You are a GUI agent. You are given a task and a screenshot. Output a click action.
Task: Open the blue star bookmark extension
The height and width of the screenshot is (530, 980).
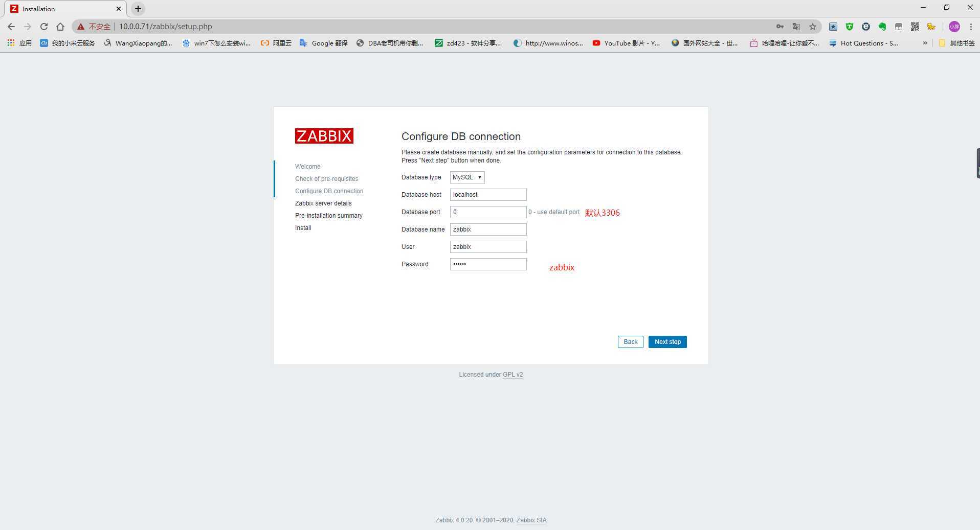coord(833,27)
